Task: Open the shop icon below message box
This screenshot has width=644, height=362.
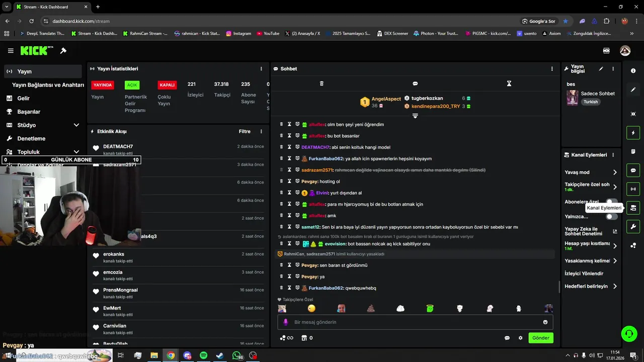Action: coord(304,338)
